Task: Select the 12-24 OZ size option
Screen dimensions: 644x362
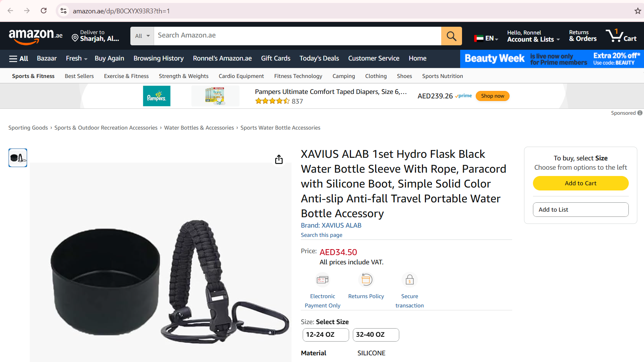Action: tap(326, 335)
